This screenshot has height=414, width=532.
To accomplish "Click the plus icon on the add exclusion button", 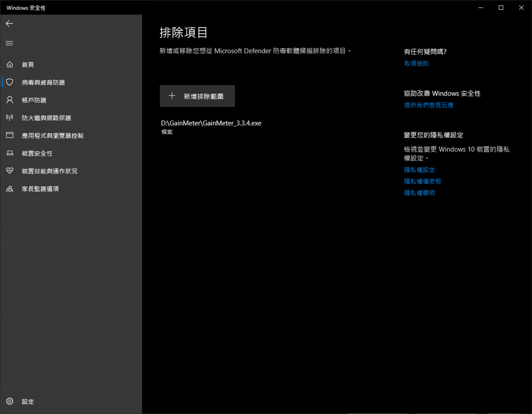I will pyautogui.click(x=172, y=96).
